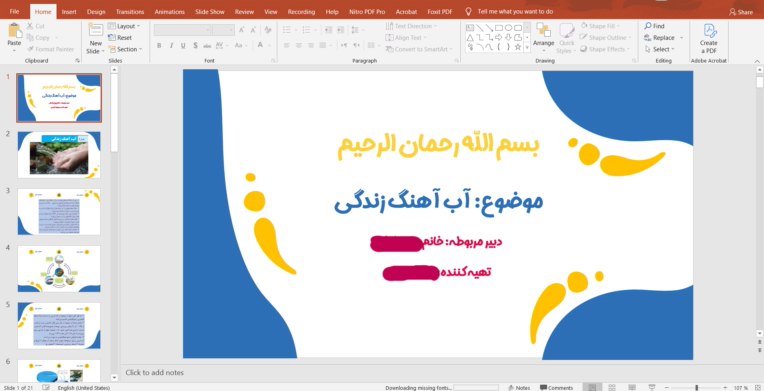
Task: Click the zoom in plus button
Action: click(x=725, y=388)
